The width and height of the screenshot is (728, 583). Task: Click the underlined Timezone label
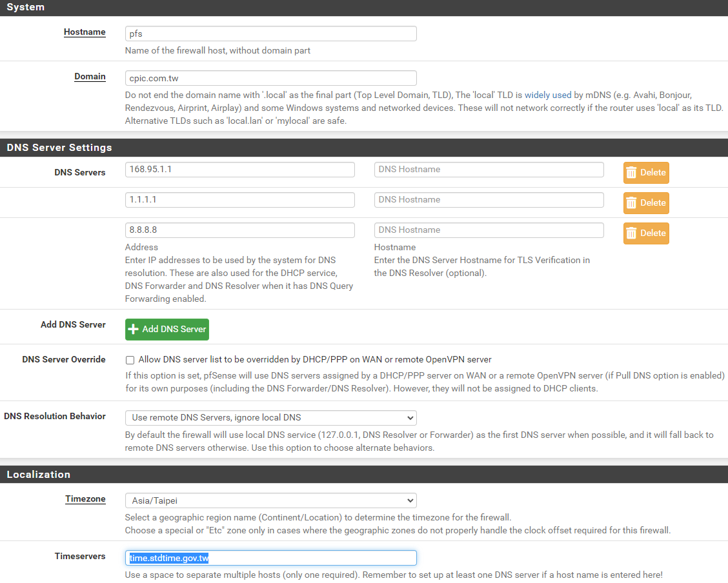point(85,499)
